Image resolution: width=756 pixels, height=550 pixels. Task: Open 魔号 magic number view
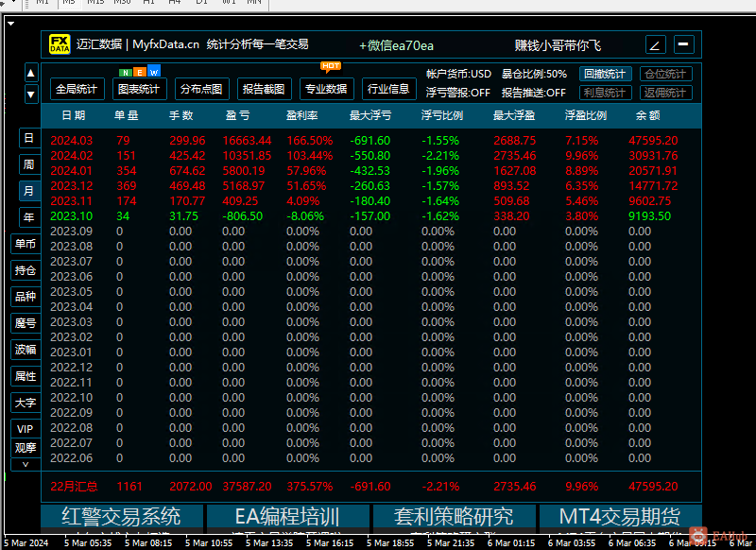(x=26, y=323)
